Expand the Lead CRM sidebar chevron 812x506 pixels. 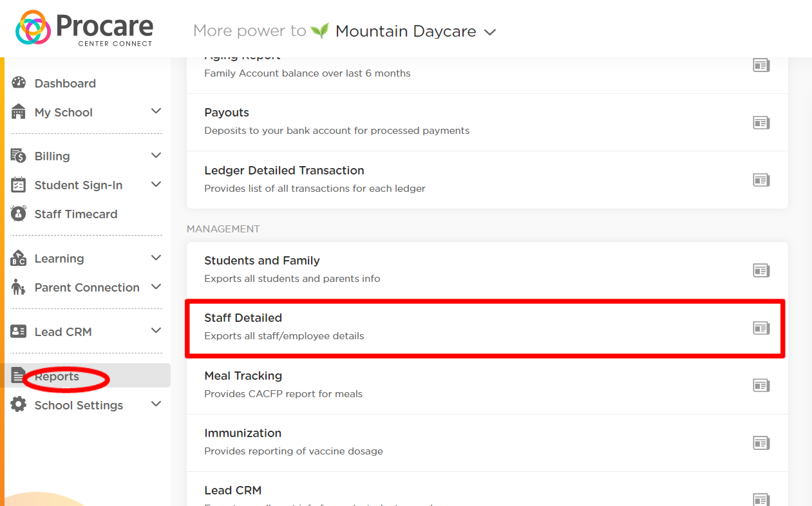coord(156,330)
